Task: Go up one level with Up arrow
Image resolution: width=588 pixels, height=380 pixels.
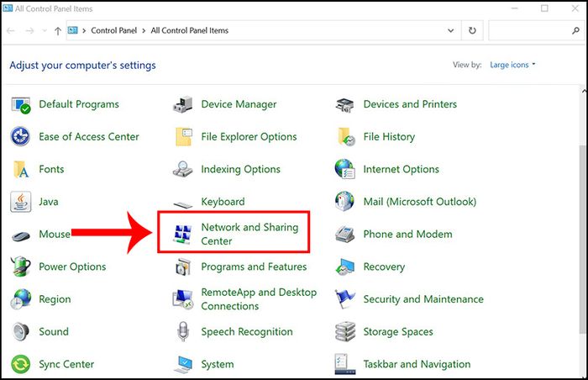Action: (58, 31)
